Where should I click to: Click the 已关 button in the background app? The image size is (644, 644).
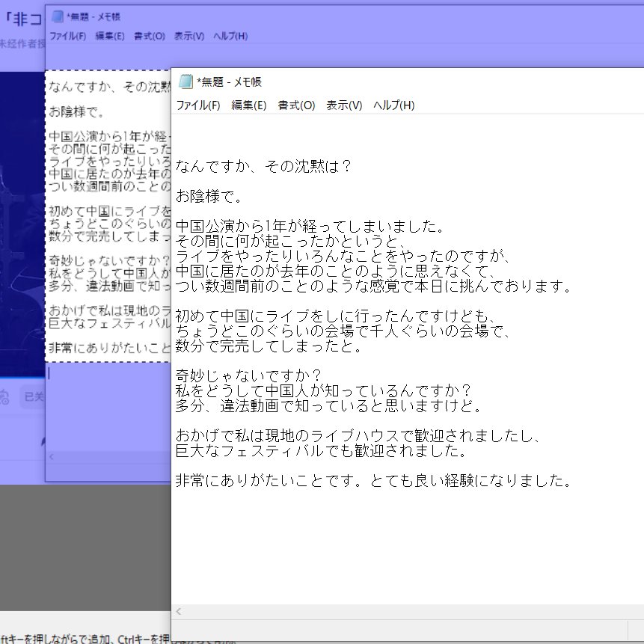click(x=33, y=395)
